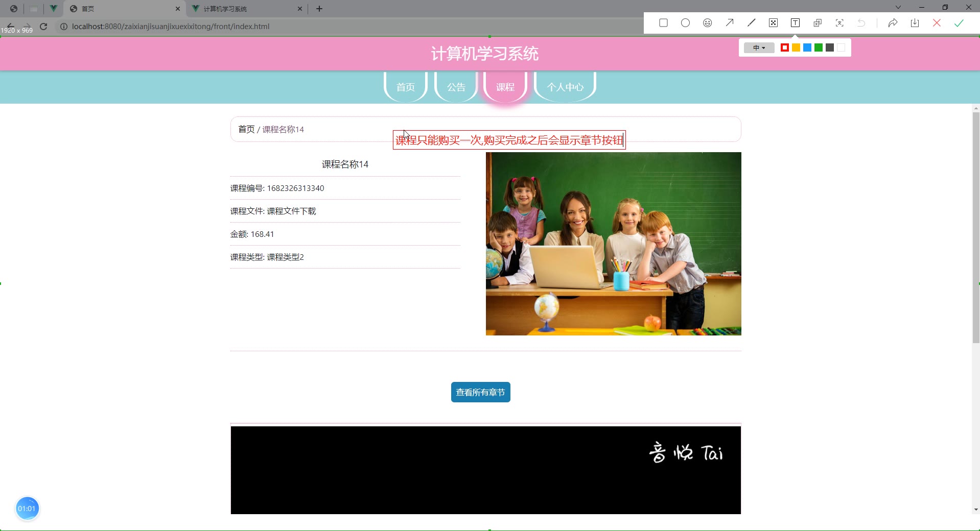Share the screenshot with forward arrow
The width and height of the screenshot is (980, 531).
(893, 23)
